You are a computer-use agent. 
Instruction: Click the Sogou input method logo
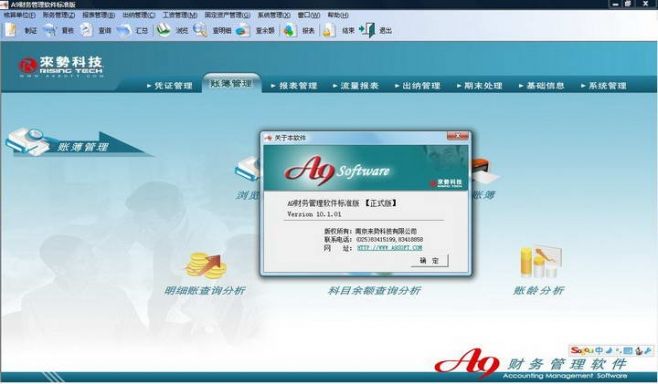pos(581,350)
